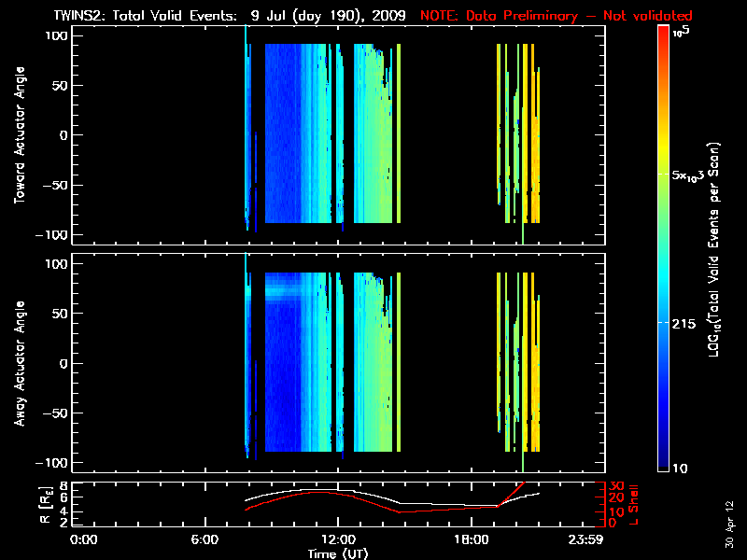Screen dimensions: 747x560
Task: Click the 'Away Actuator Angle' axis label
Action: pos(17,362)
